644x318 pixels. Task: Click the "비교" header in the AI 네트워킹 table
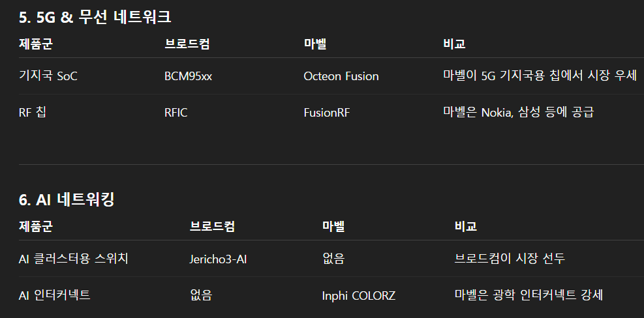point(465,227)
